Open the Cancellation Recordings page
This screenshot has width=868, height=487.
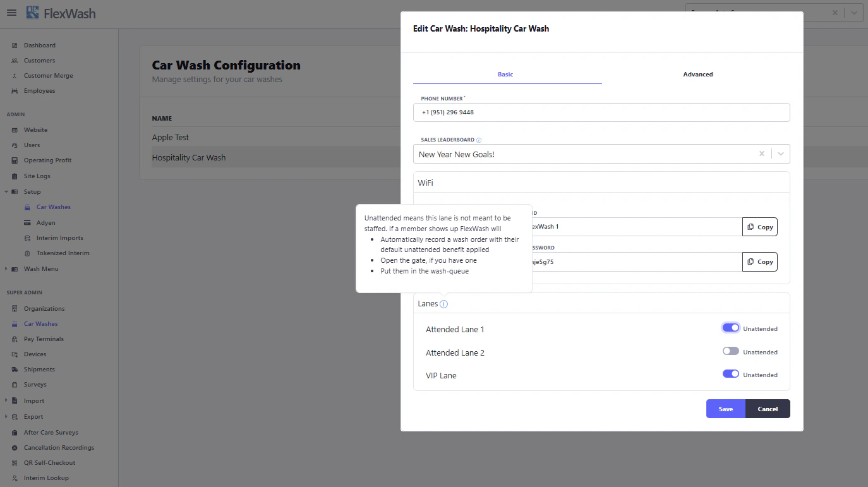pyautogui.click(x=59, y=448)
